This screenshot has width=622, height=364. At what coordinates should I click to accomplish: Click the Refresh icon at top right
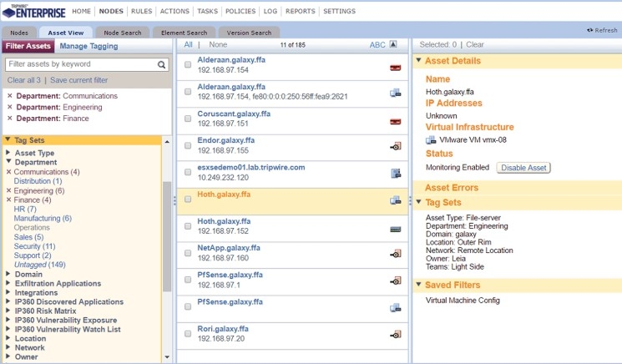click(590, 30)
